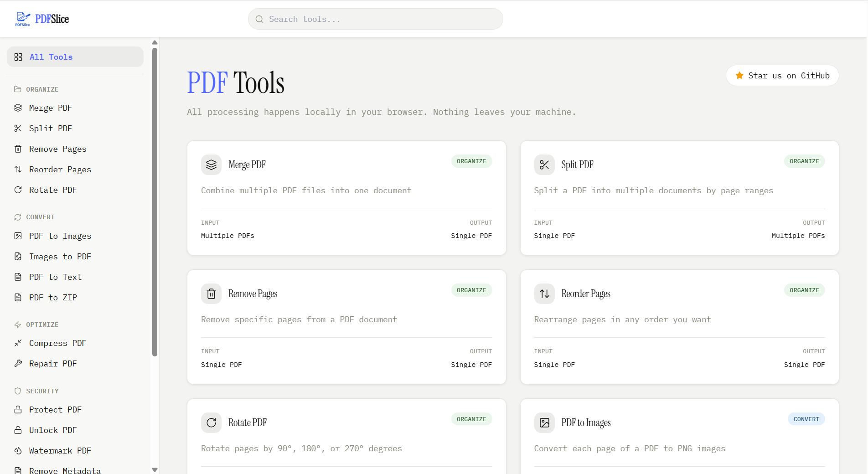868x474 pixels.
Task: Open the Repair PDF tool
Action: click(52, 363)
